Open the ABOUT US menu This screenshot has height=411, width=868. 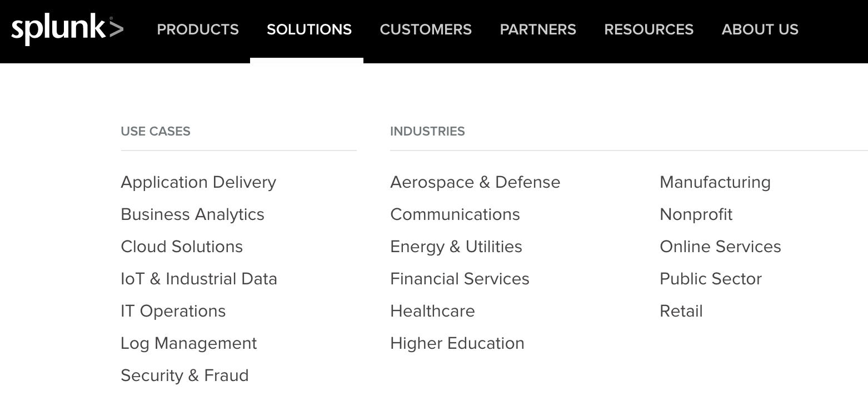click(760, 29)
